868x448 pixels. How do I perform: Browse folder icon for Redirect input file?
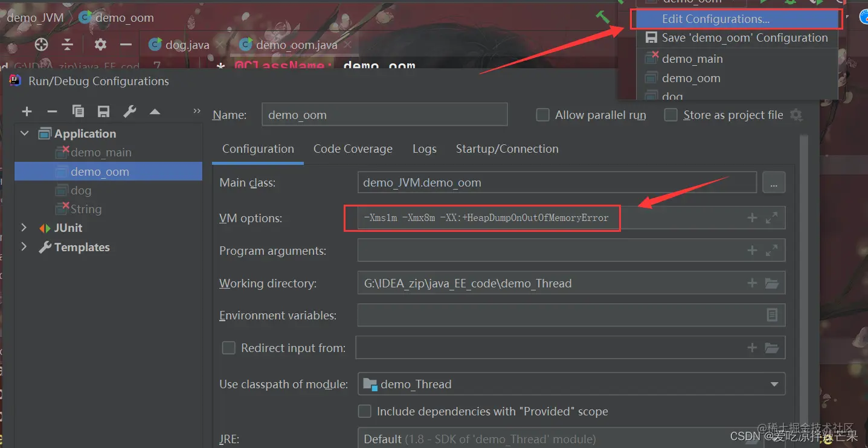click(x=771, y=347)
